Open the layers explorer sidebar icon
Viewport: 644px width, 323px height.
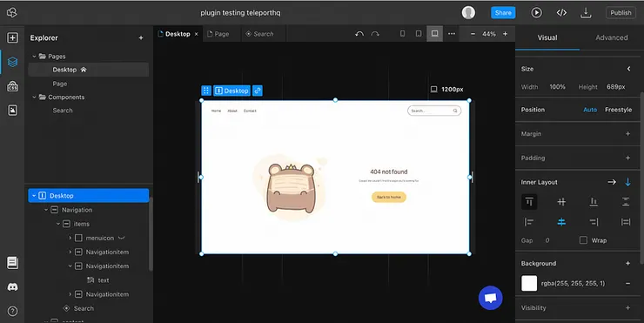pos(12,62)
